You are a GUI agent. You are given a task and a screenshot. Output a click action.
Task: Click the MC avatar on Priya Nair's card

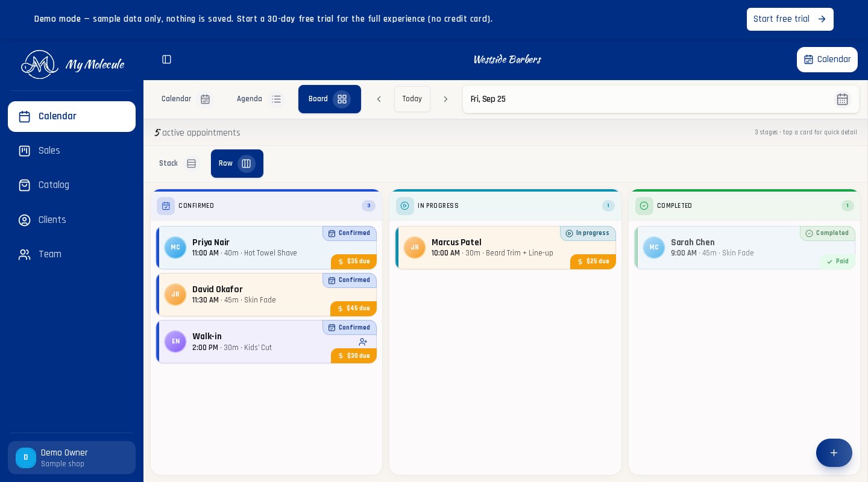point(175,248)
